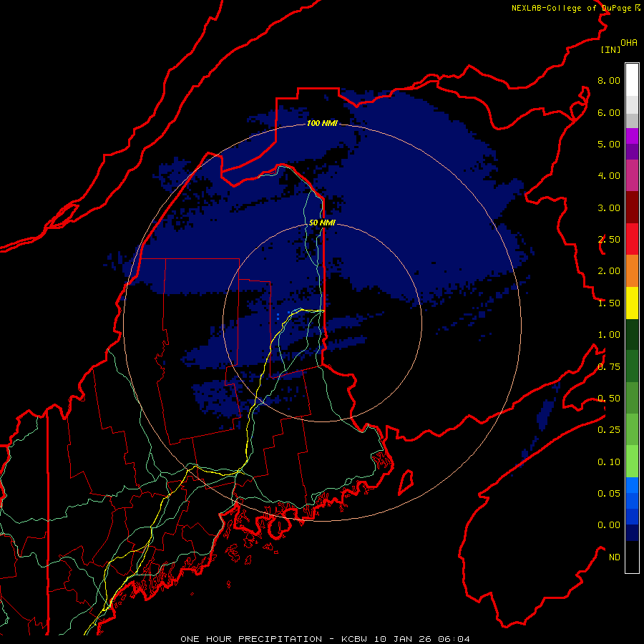The width and height of the screenshot is (644, 644).
Task: Select the dark red legend swatch
Action: pos(632,208)
